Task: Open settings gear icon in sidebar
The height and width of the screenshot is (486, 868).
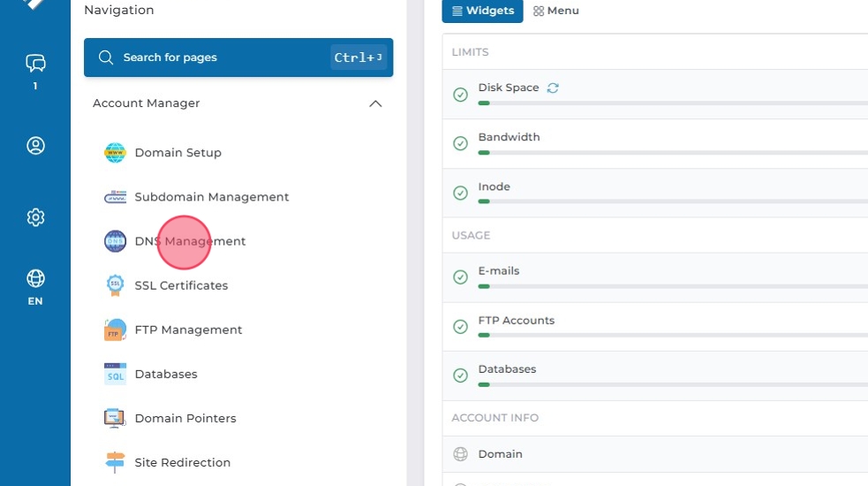Action: click(35, 217)
